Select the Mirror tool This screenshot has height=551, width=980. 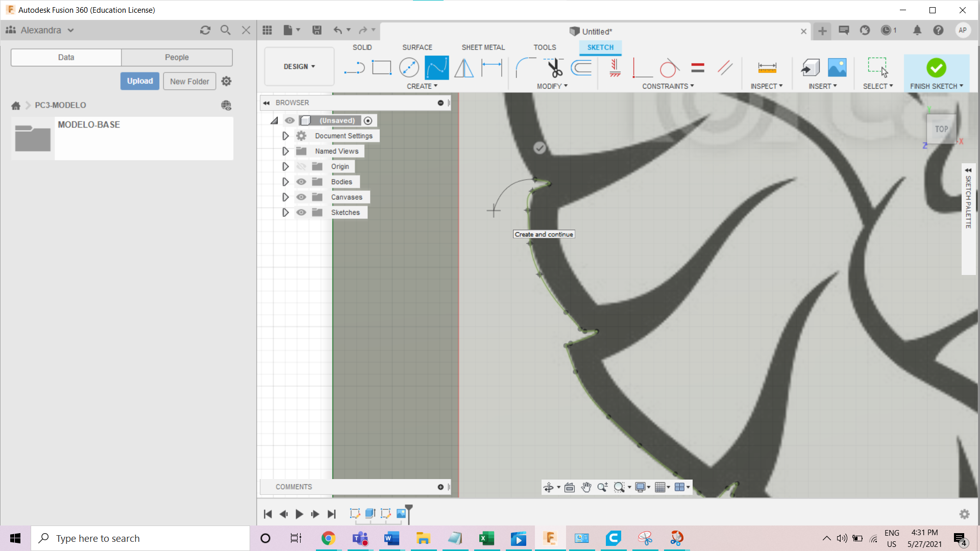(464, 67)
